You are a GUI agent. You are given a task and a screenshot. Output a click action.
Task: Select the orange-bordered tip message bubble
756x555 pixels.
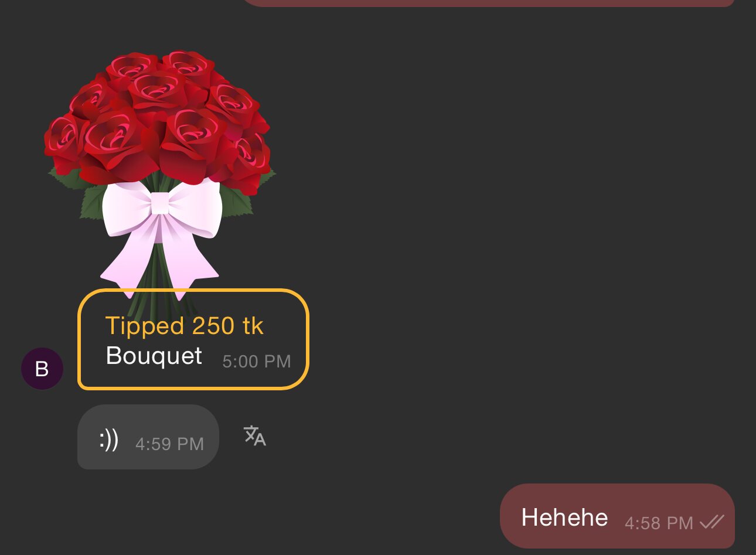(193, 339)
